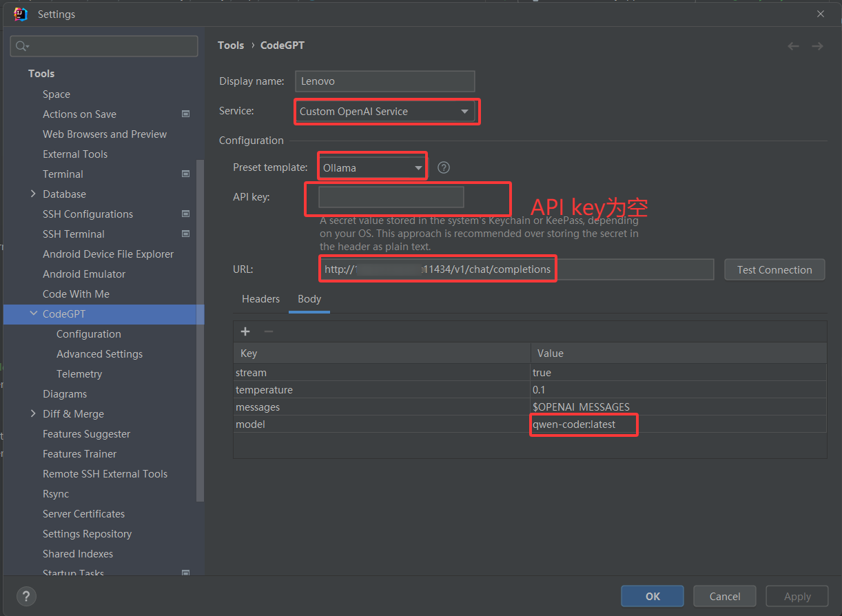Click the URL input field

point(516,269)
